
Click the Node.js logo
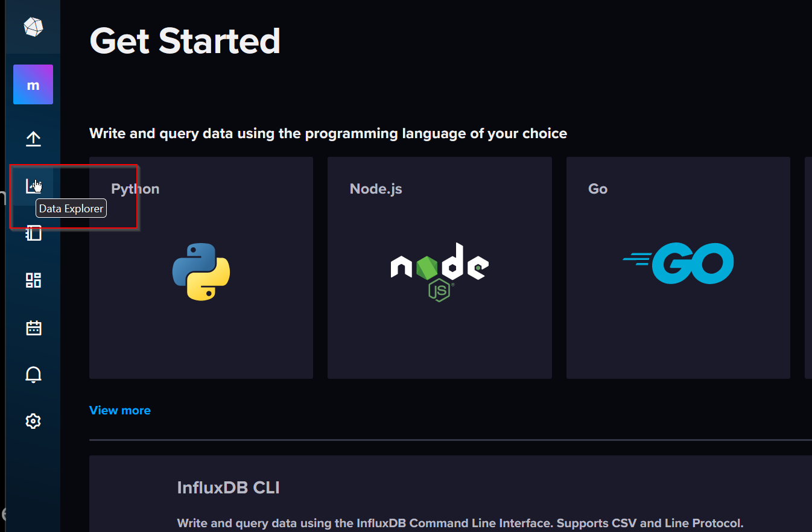(x=440, y=272)
